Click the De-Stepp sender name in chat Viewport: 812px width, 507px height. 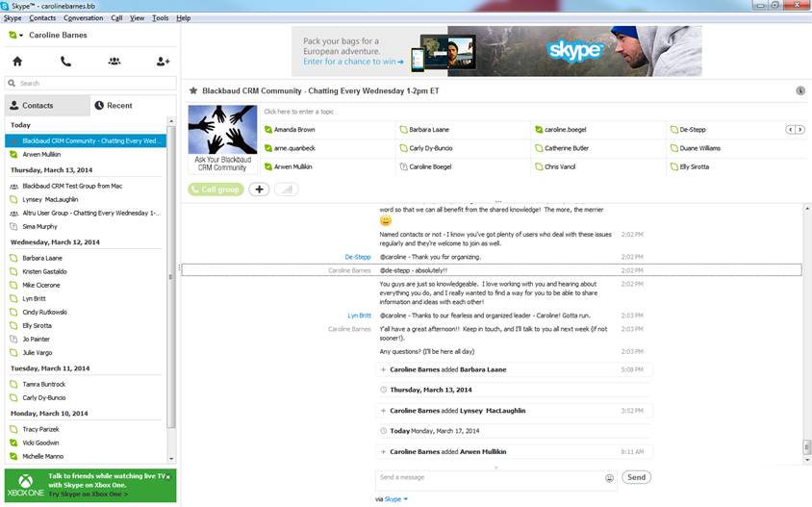point(358,257)
